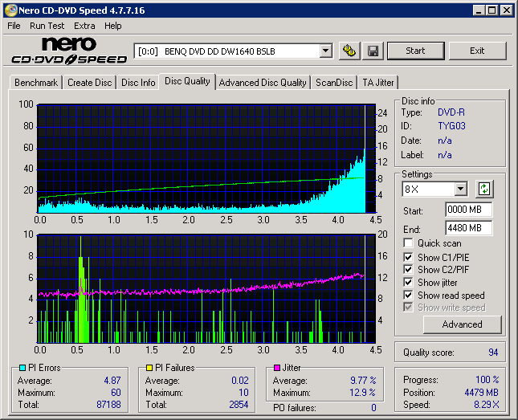The width and height of the screenshot is (518, 420).
Task: Switch to the ScanDisc tab
Action: pos(334,83)
